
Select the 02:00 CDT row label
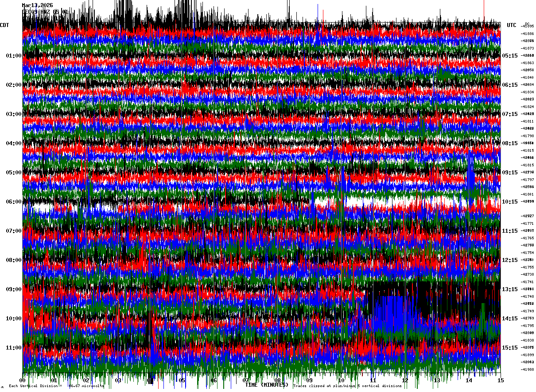(13, 85)
